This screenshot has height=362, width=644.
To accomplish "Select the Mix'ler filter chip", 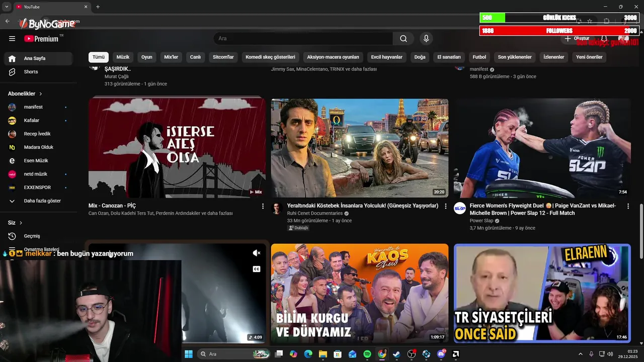I will [171, 57].
